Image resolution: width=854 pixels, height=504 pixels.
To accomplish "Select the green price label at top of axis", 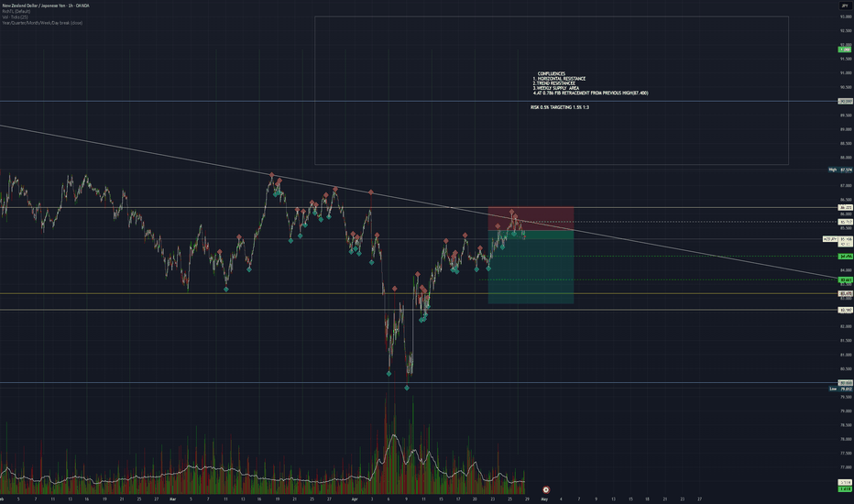I will pyautogui.click(x=845, y=49).
